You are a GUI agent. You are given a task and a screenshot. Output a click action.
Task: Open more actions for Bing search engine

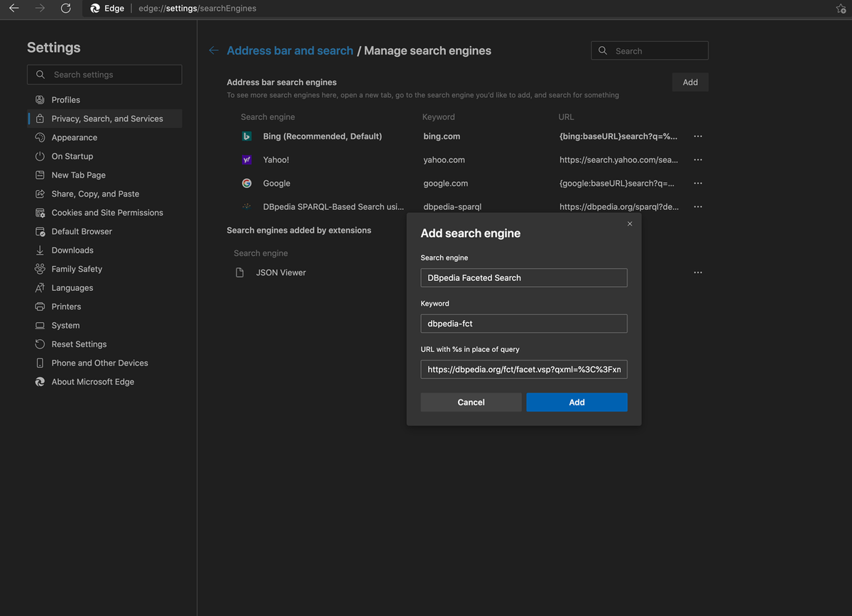(698, 136)
